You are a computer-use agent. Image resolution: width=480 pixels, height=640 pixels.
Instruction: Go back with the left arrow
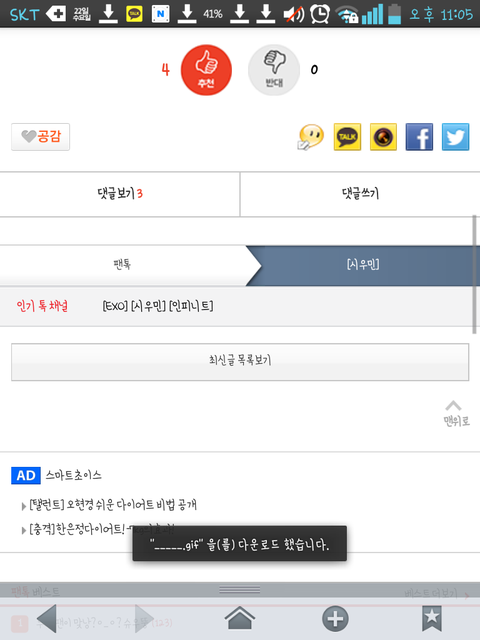click(46, 619)
